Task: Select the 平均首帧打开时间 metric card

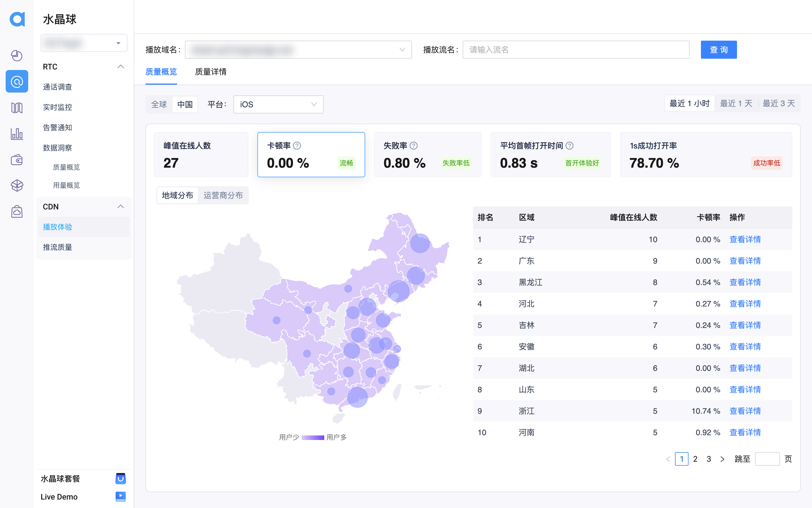Action: [x=551, y=155]
